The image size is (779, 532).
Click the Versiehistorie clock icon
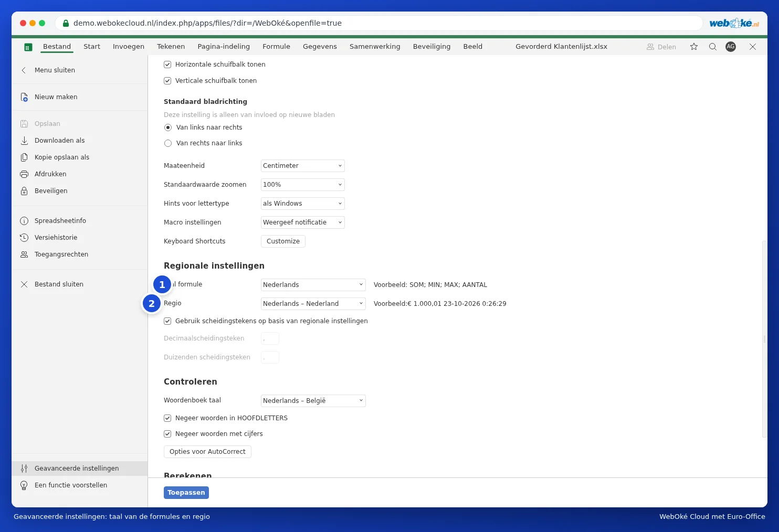pyautogui.click(x=24, y=238)
